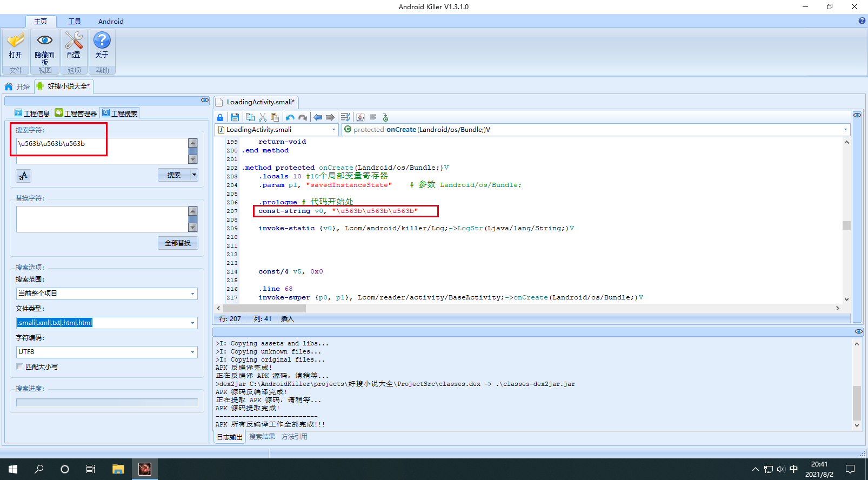Screen dimensions: 868x480
Task: Open File Explorer from the taskbar
Action: coord(118,469)
